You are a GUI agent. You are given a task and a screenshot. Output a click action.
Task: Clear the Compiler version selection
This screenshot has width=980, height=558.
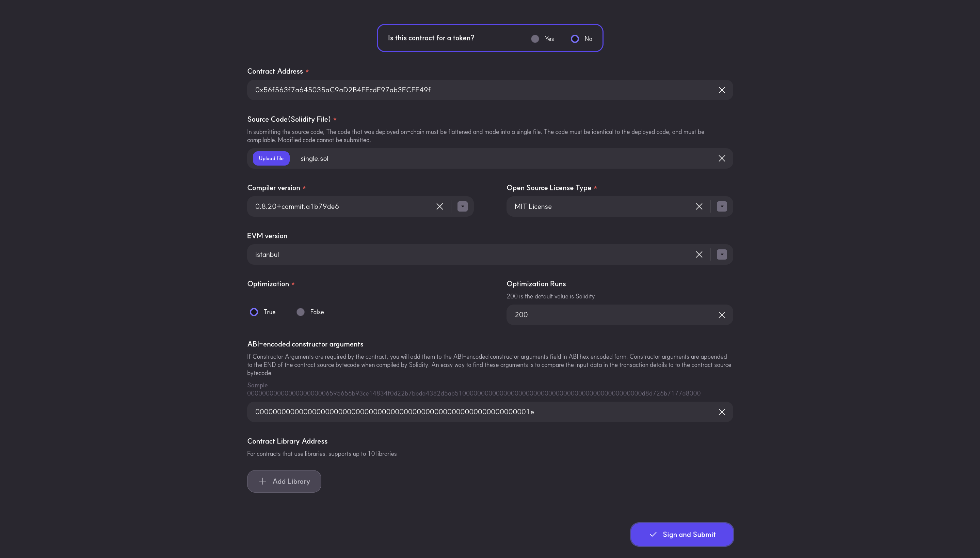440,206
